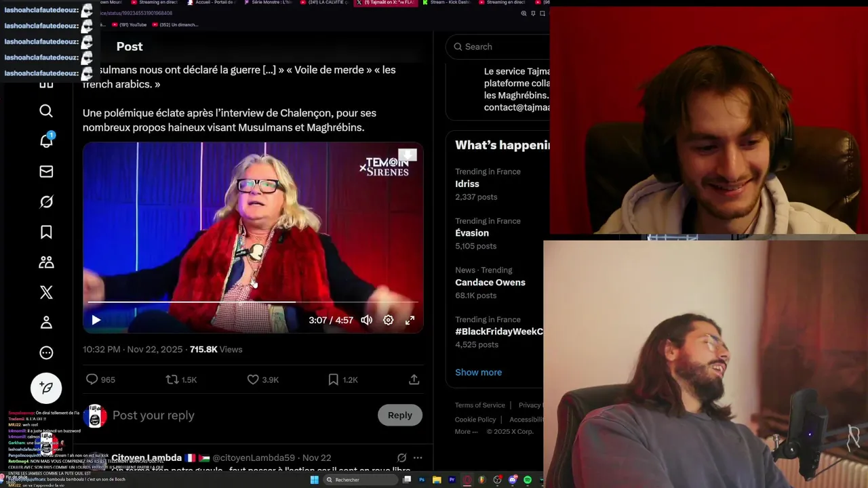Open Citoyen Lambda's reply more options
This screenshot has width=868, height=488.
[x=418, y=457]
